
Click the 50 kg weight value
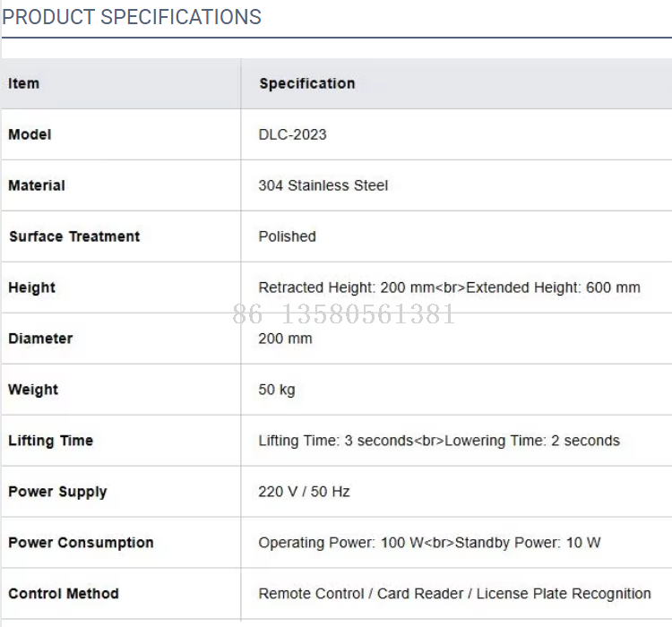(277, 390)
